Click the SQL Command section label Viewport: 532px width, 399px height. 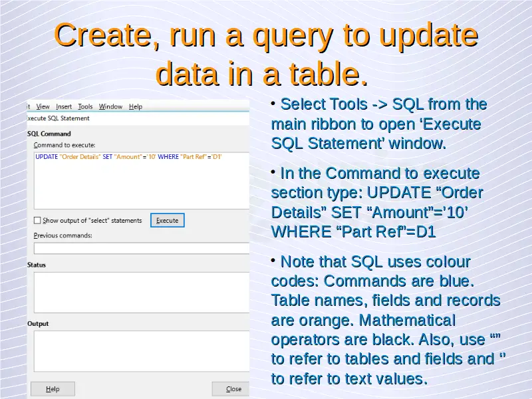click(x=49, y=134)
